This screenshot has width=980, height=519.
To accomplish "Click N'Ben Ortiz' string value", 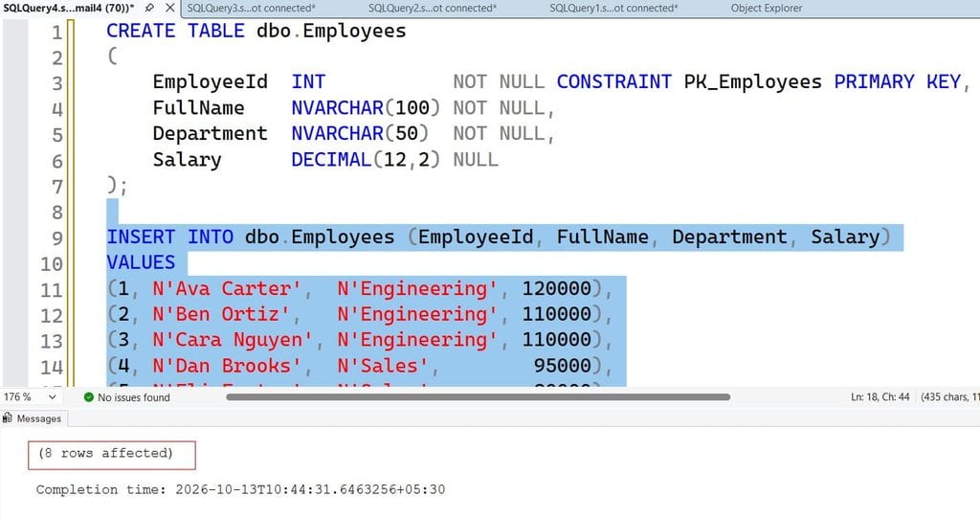I will point(221,314).
